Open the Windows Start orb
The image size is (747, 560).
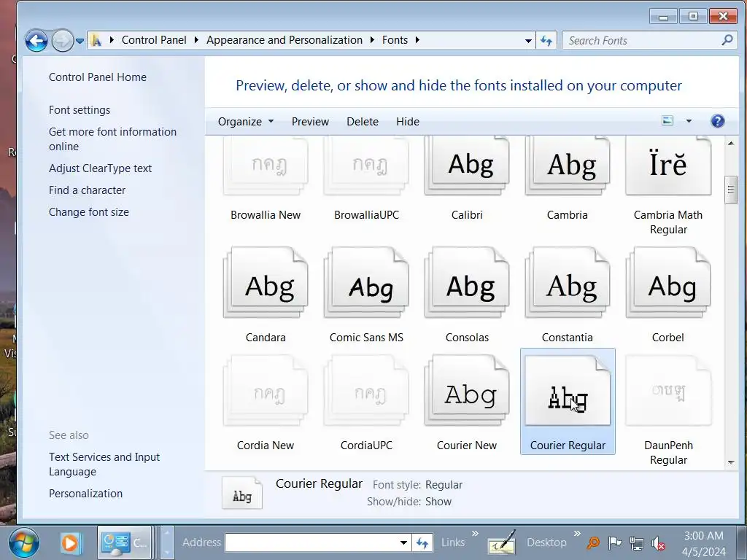[x=24, y=542]
